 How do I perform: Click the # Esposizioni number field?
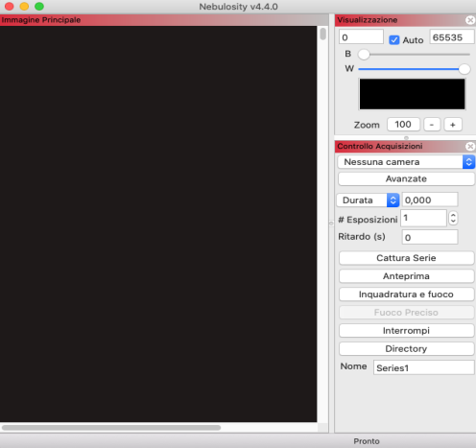pyautogui.click(x=423, y=218)
